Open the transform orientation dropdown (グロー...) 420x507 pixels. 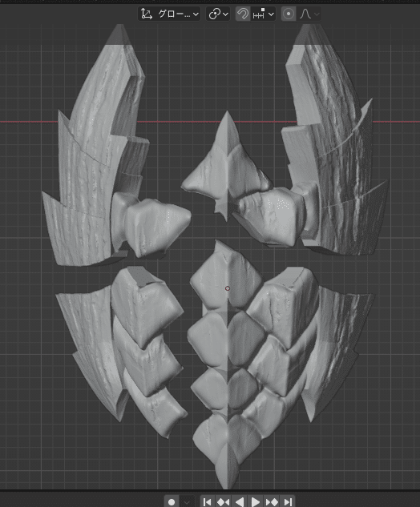coord(169,14)
